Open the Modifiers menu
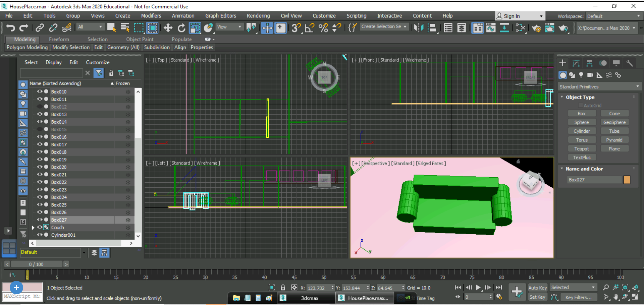Image resolution: width=644 pixels, height=305 pixels. click(x=151, y=16)
